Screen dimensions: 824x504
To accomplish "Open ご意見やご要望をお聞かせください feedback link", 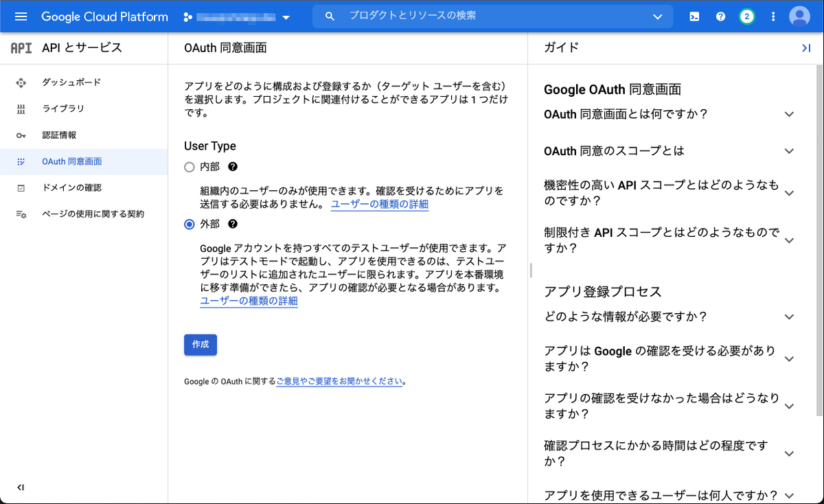I will point(339,381).
